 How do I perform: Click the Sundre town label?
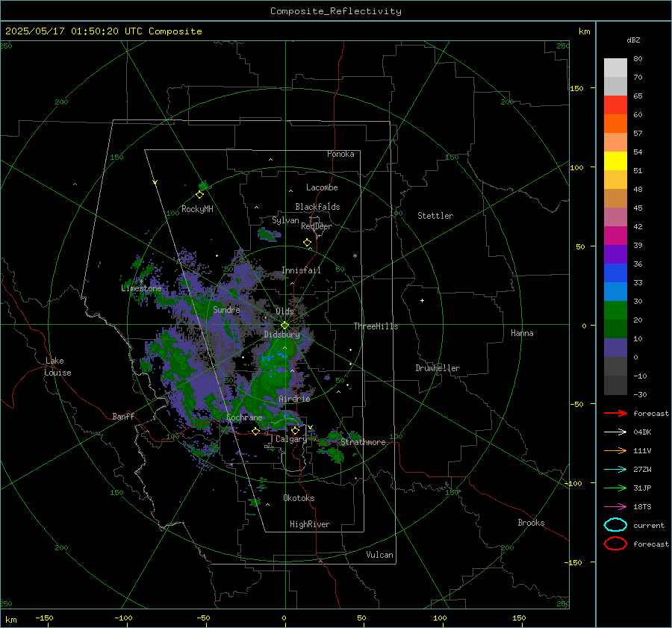click(x=226, y=309)
